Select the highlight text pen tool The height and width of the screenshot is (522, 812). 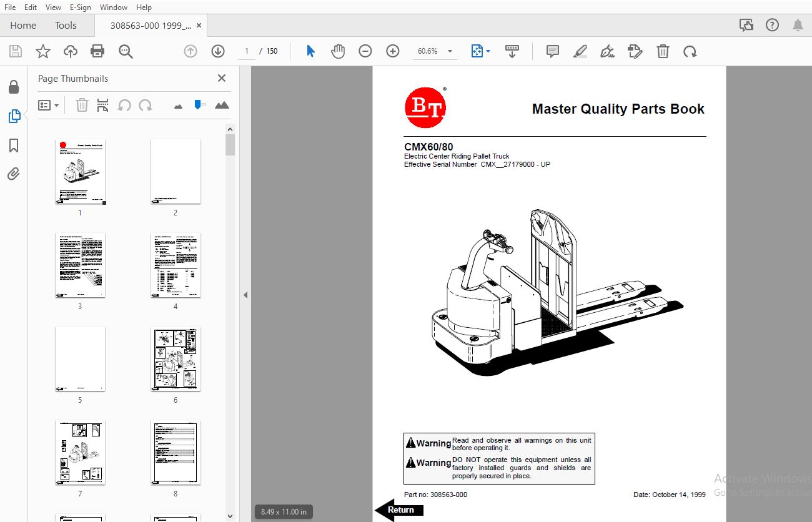pyautogui.click(x=580, y=51)
